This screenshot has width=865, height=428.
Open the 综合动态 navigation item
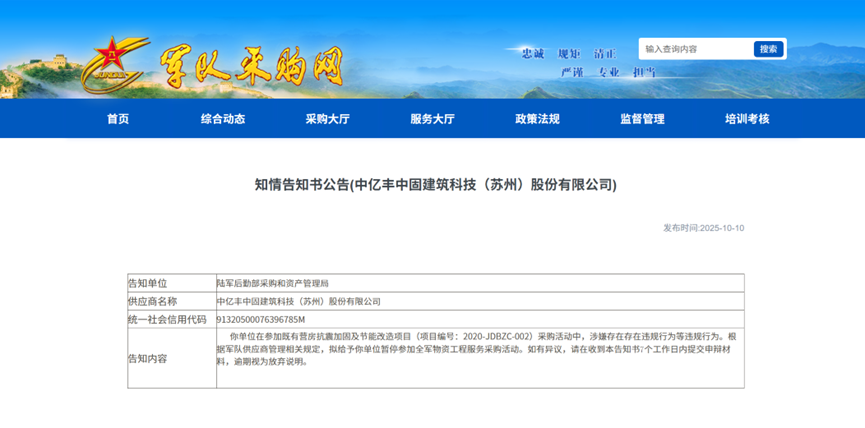(223, 119)
